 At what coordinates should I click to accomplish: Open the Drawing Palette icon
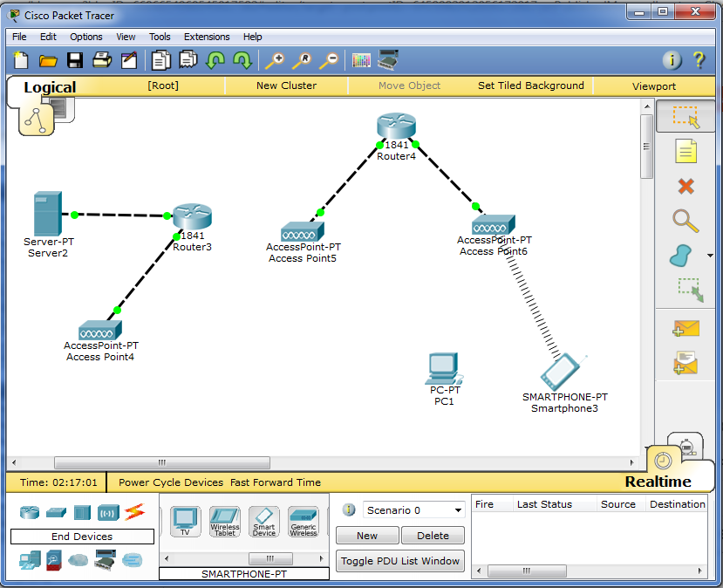361,60
